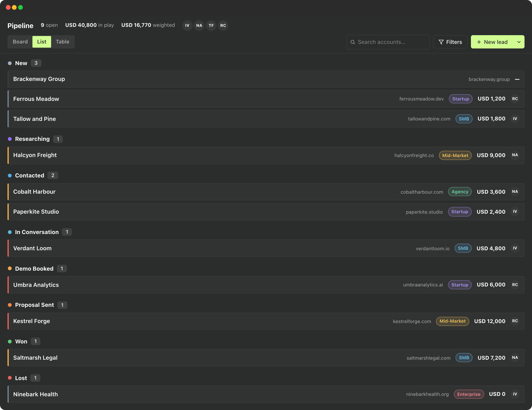Open the Filters button
This screenshot has width=532, height=410.
point(450,42)
